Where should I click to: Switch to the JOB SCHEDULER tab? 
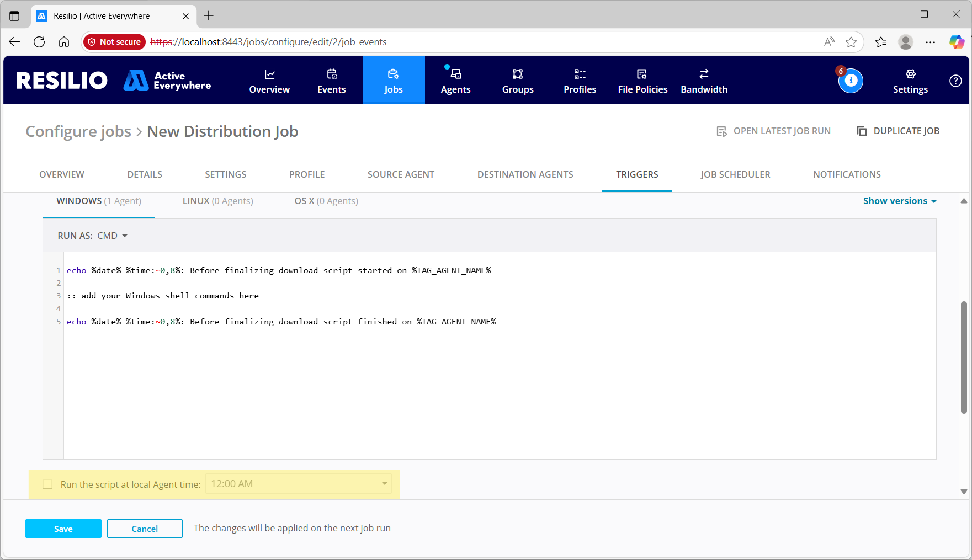point(735,174)
